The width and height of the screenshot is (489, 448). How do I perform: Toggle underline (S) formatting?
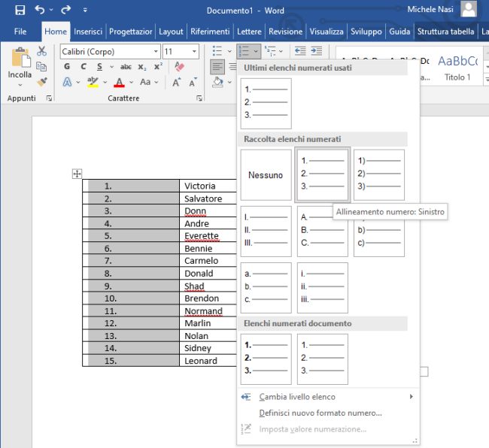tap(99, 66)
